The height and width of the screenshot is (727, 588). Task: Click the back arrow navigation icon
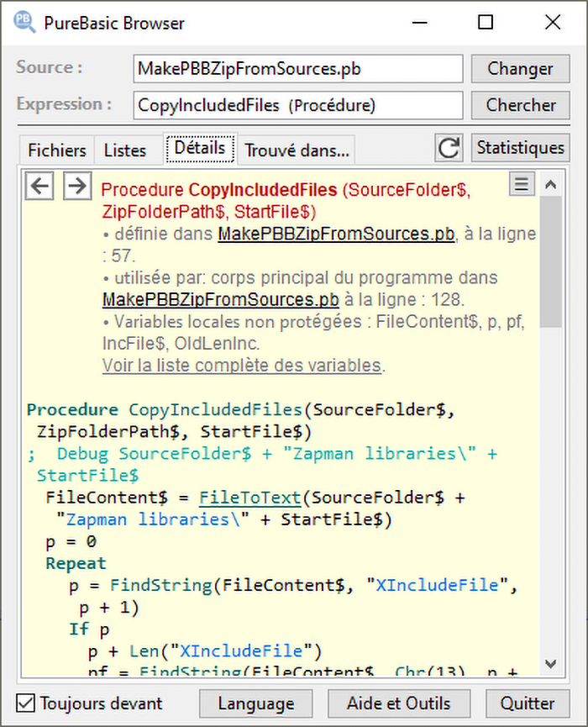point(39,186)
